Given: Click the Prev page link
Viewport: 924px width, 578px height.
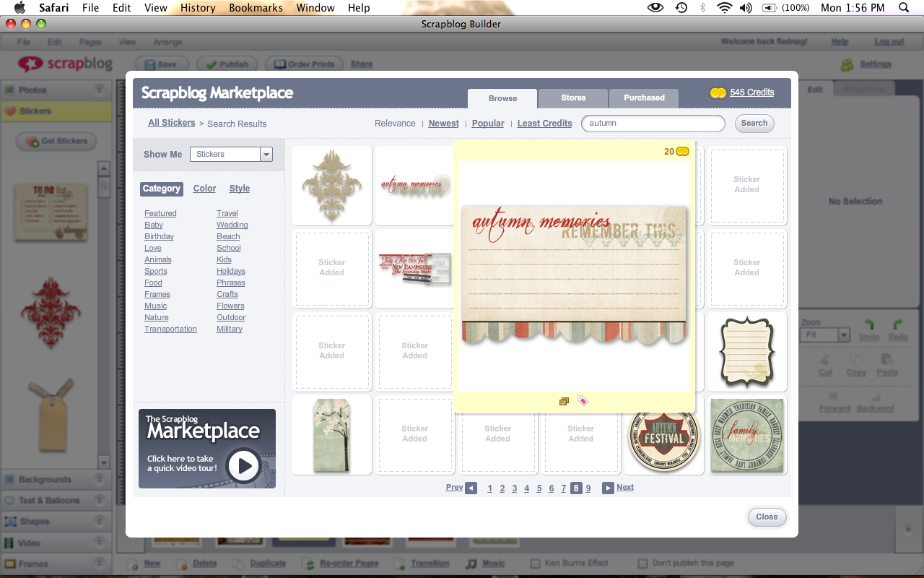Looking at the screenshot, I should click(454, 487).
